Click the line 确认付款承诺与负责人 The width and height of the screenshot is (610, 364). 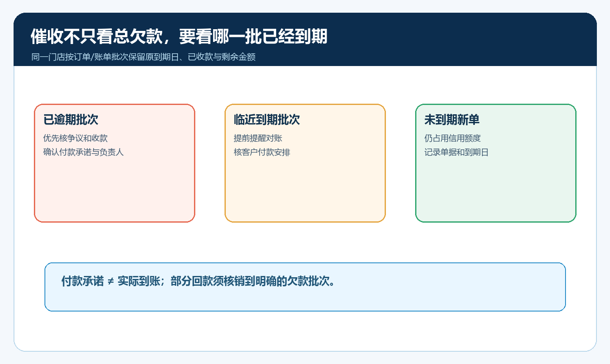tap(83, 152)
